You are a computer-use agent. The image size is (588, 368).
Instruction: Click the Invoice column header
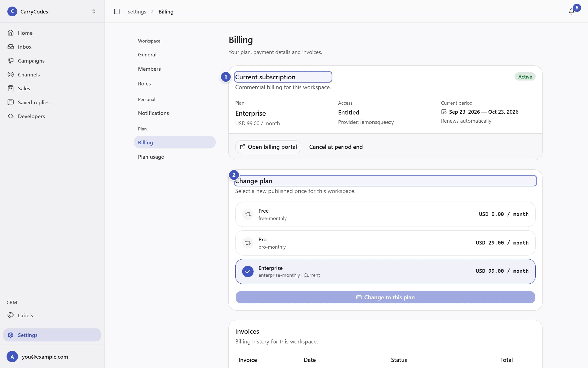pos(248,360)
